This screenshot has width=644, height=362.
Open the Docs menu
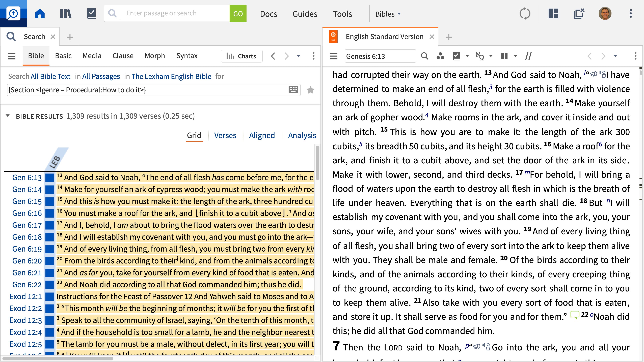[269, 14]
